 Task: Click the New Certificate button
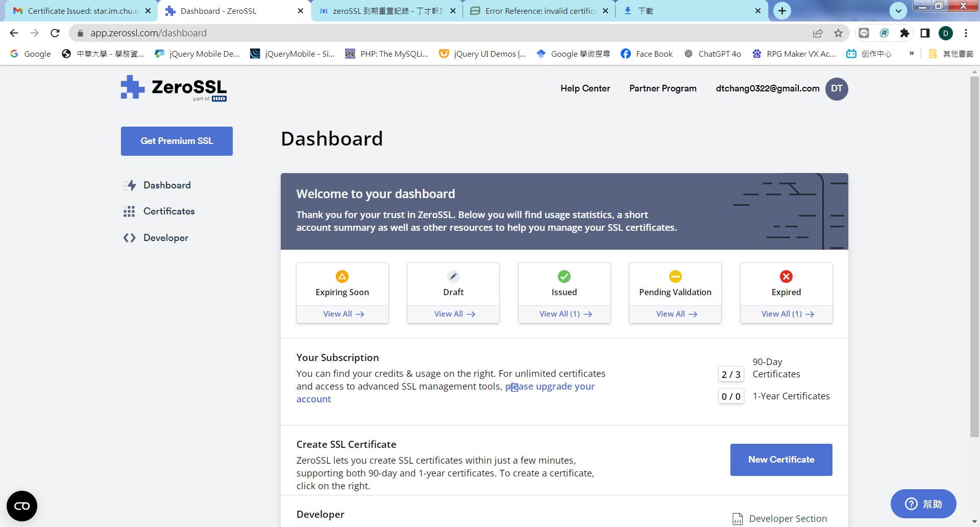click(x=781, y=460)
